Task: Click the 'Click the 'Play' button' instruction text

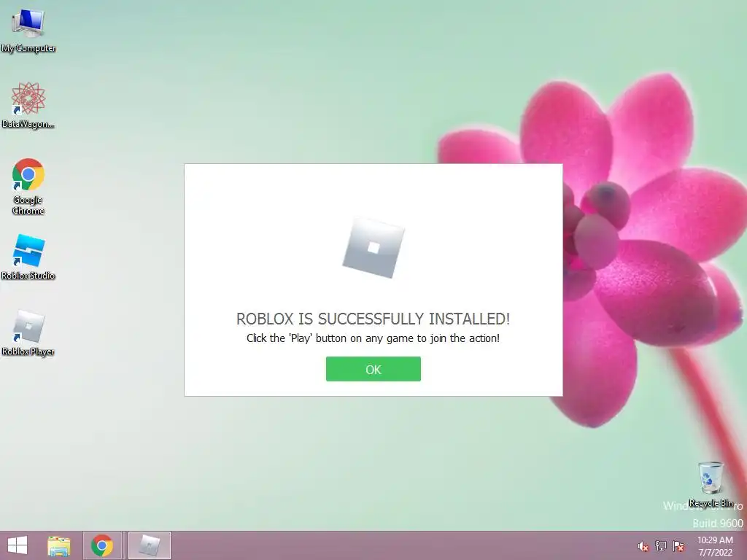Action: [x=373, y=338]
